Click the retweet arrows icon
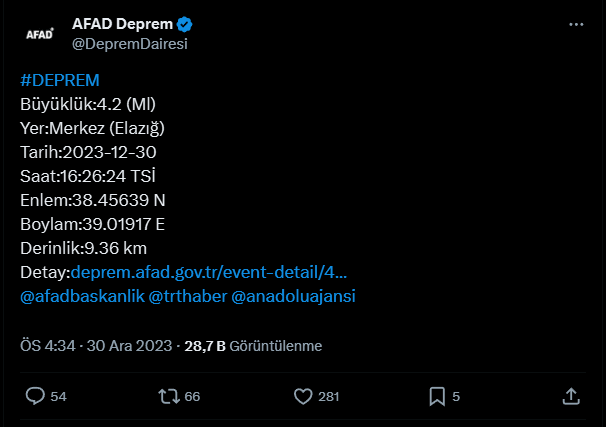606x427 pixels. tap(169, 396)
